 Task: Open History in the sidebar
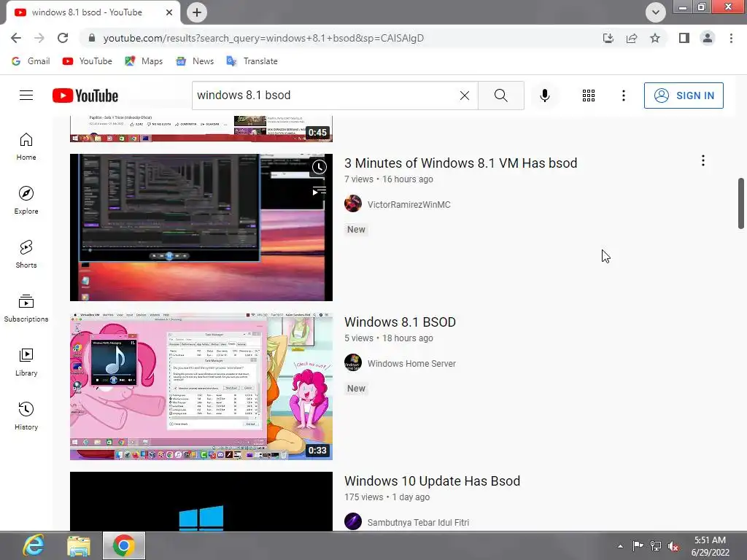click(x=26, y=416)
